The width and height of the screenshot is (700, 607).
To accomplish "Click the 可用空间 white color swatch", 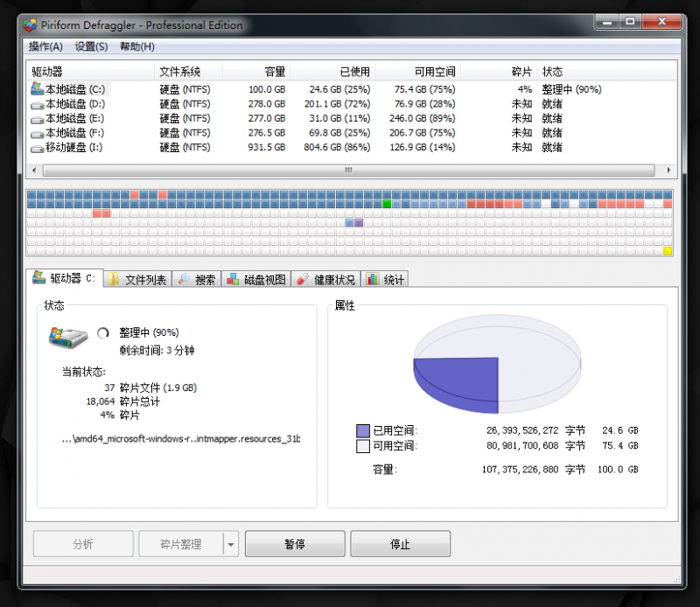I will pyautogui.click(x=363, y=446).
